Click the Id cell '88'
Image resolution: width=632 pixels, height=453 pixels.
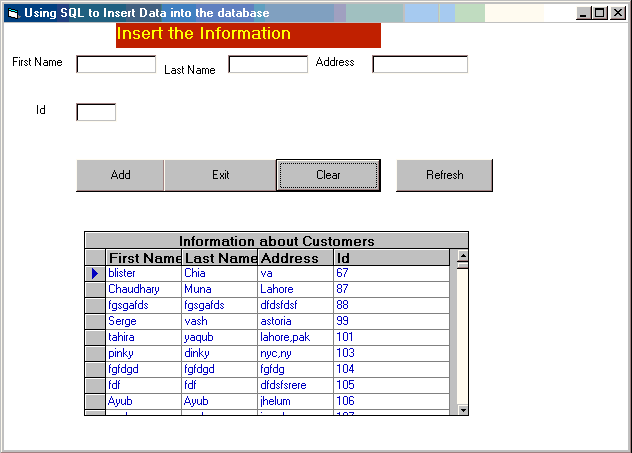391,305
